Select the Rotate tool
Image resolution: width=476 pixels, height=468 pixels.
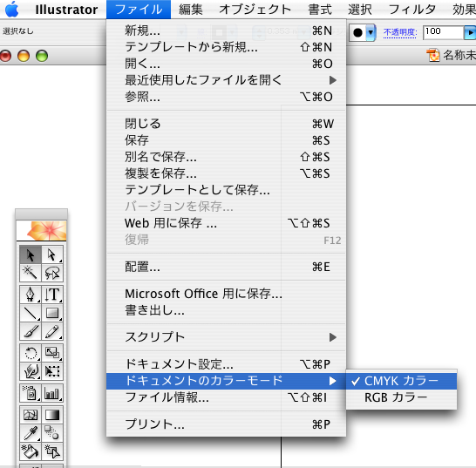coord(31,353)
